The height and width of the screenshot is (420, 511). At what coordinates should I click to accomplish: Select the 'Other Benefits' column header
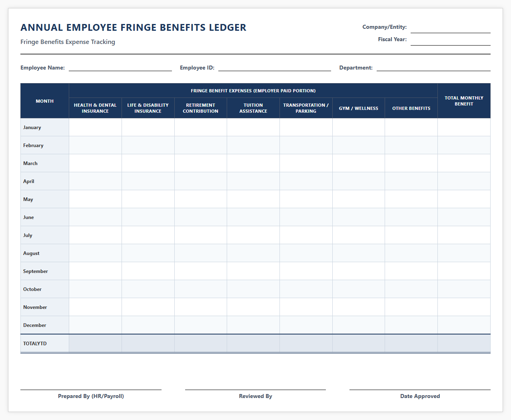pyautogui.click(x=411, y=108)
